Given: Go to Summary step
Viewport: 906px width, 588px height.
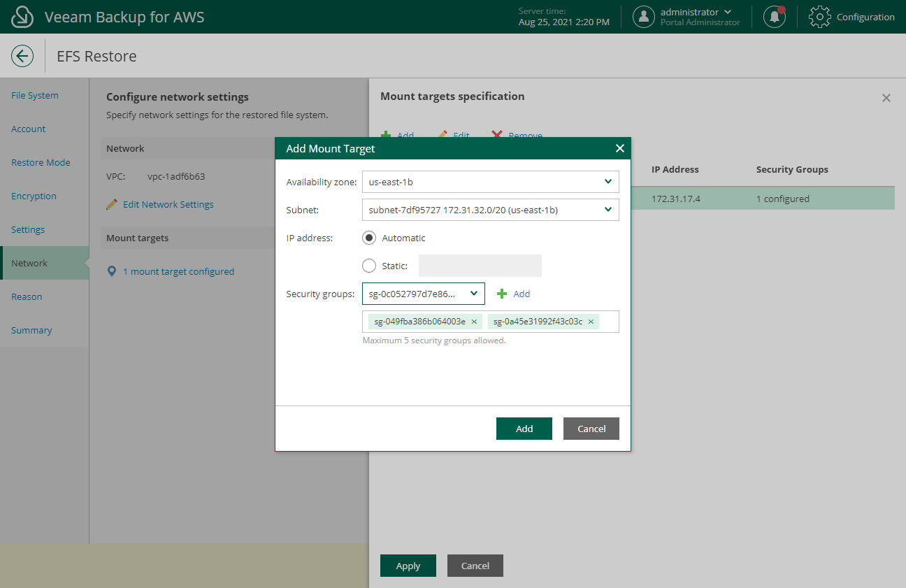Looking at the screenshot, I should coord(31,330).
